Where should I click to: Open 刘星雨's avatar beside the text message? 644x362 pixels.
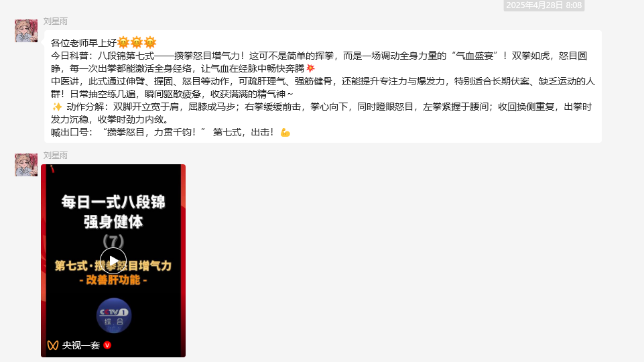pyautogui.click(x=26, y=30)
